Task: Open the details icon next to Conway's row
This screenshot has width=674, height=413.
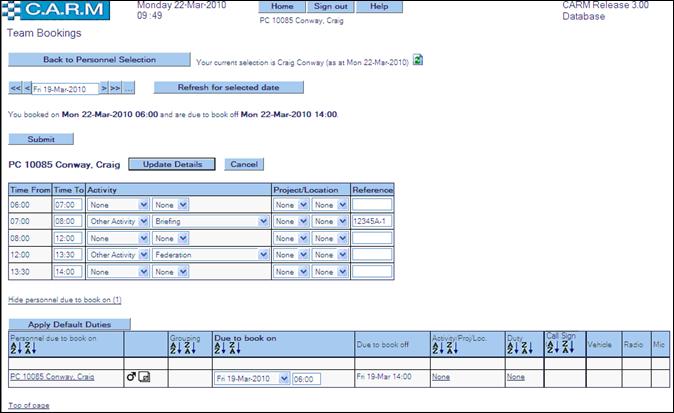Action: (145, 377)
